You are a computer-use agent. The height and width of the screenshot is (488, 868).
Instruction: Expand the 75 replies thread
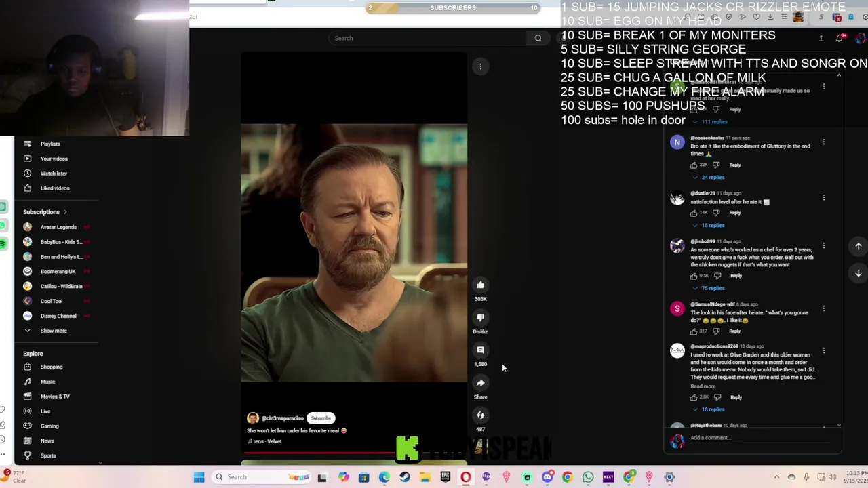tap(709, 289)
